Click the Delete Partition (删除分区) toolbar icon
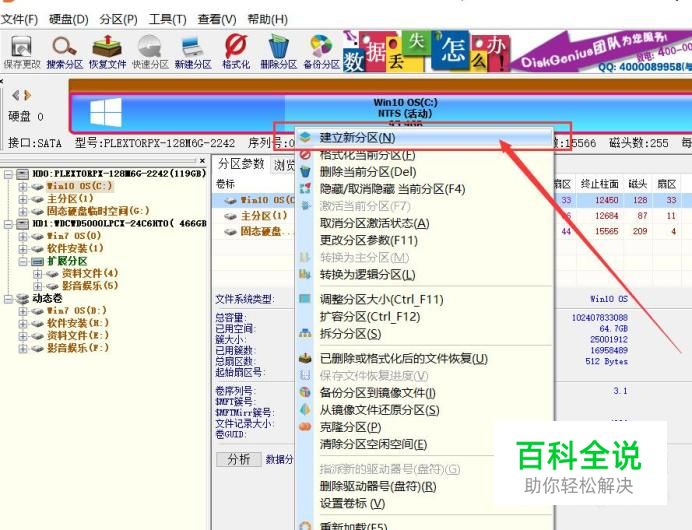 (278, 52)
